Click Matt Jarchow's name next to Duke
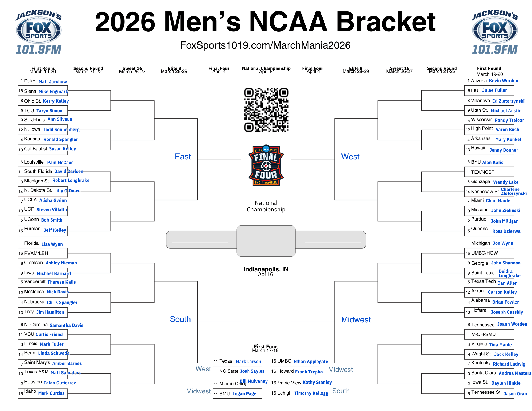Screen dimensions: 532x411 pyautogui.click(x=53, y=82)
